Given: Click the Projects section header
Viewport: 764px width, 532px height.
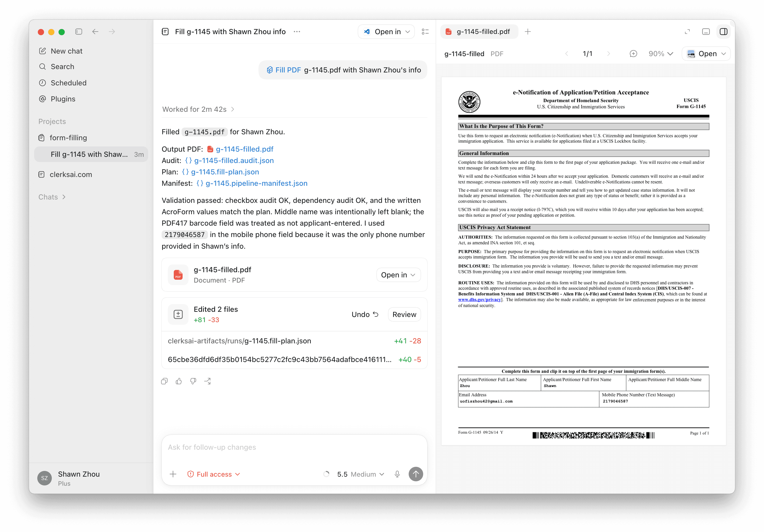Looking at the screenshot, I should [x=52, y=121].
